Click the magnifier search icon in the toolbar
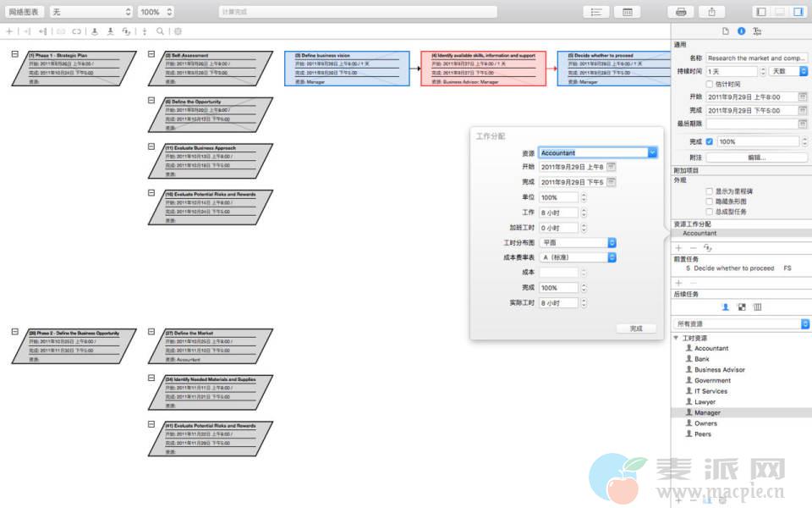This screenshot has height=508, width=812. (x=160, y=31)
